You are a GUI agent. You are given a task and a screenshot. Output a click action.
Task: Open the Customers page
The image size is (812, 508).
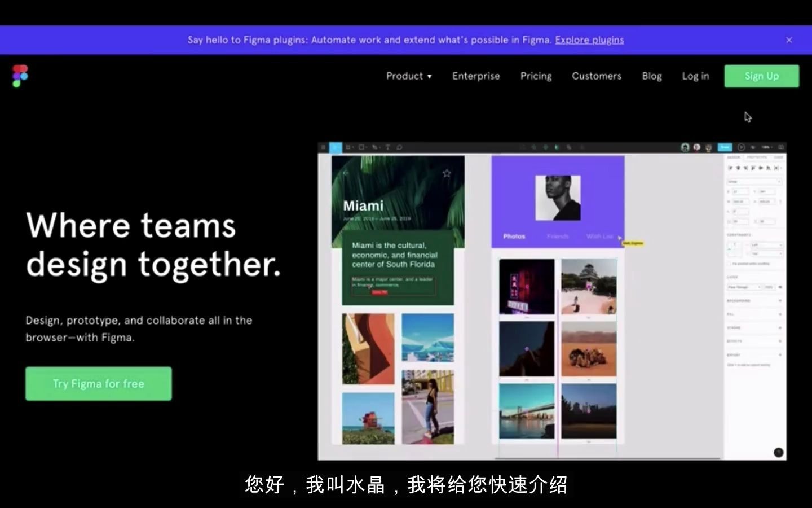coord(597,76)
